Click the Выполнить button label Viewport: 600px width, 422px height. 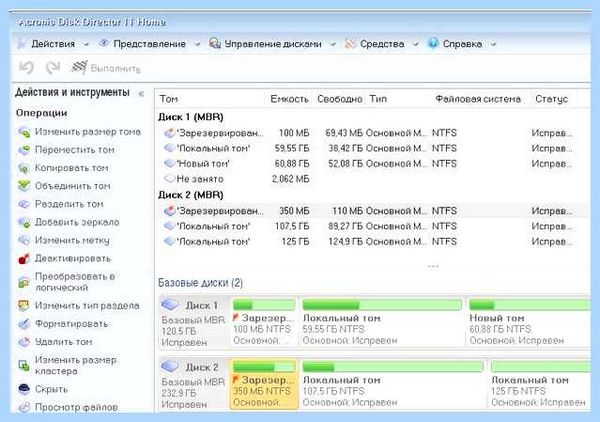pyautogui.click(x=116, y=69)
